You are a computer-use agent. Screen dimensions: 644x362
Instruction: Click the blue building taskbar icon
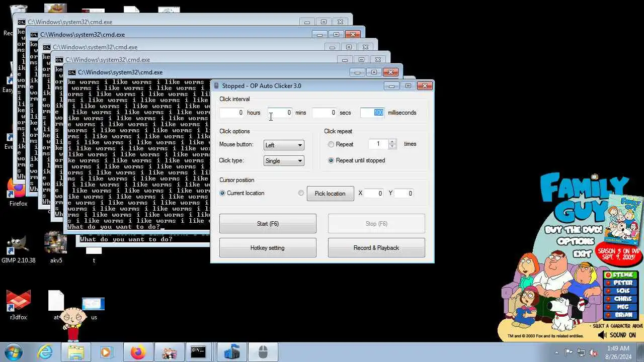pyautogui.click(x=231, y=352)
